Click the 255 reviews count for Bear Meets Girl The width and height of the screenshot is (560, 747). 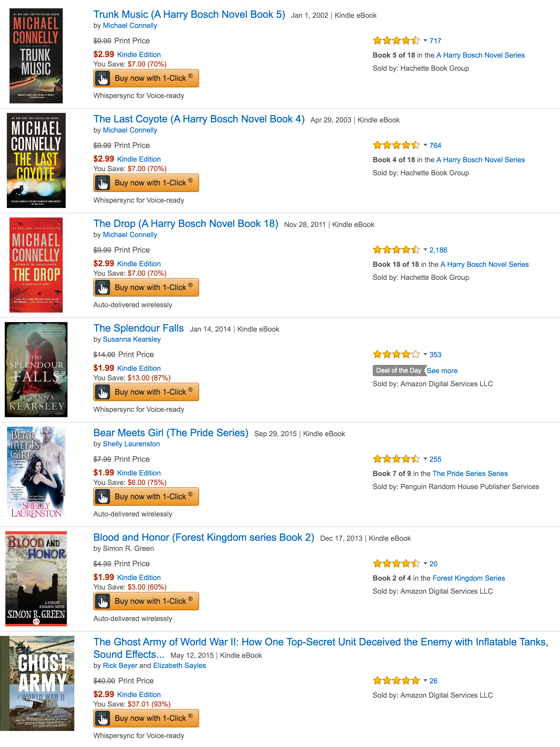pos(435,459)
